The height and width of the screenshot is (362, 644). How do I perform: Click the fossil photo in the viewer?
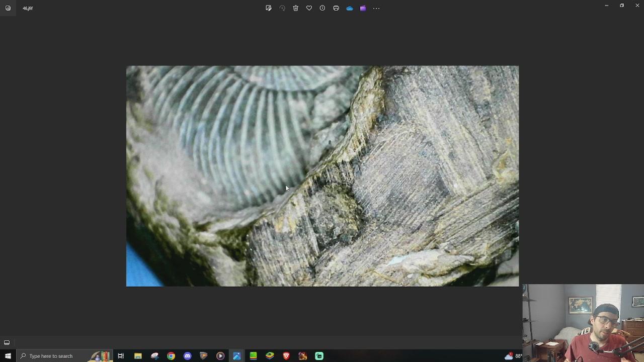pyautogui.click(x=323, y=176)
